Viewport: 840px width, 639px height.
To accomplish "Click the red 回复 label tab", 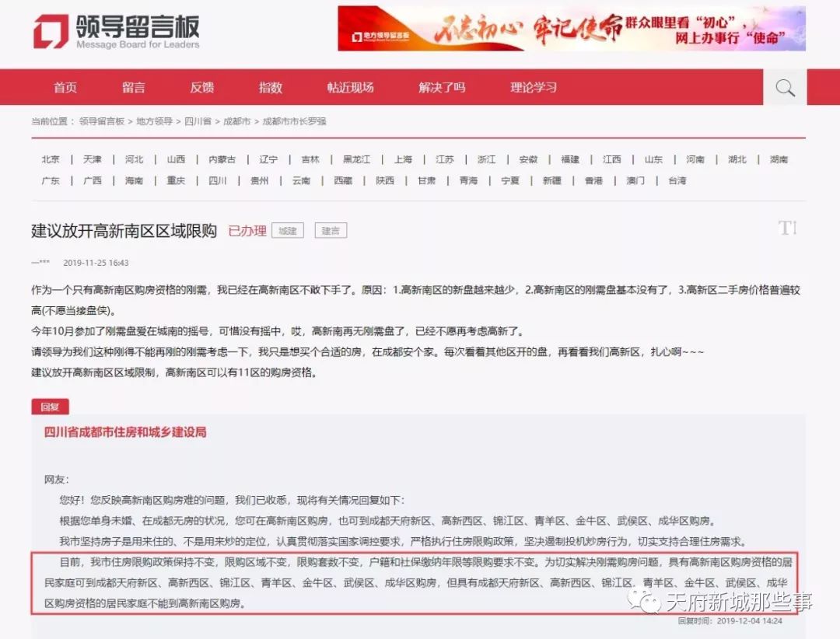I will pyautogui.click(x=50, y=407).
